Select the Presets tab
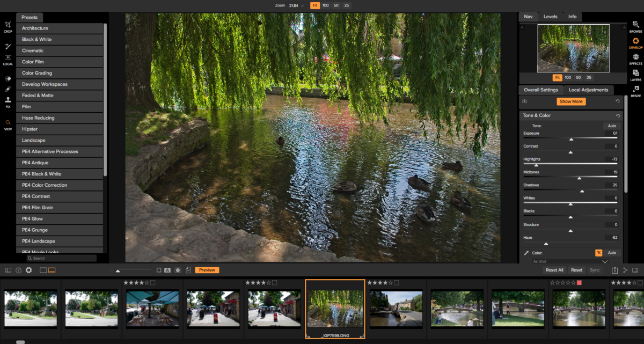The width and height of the screenshot is (644, 344). pos(30,17)
